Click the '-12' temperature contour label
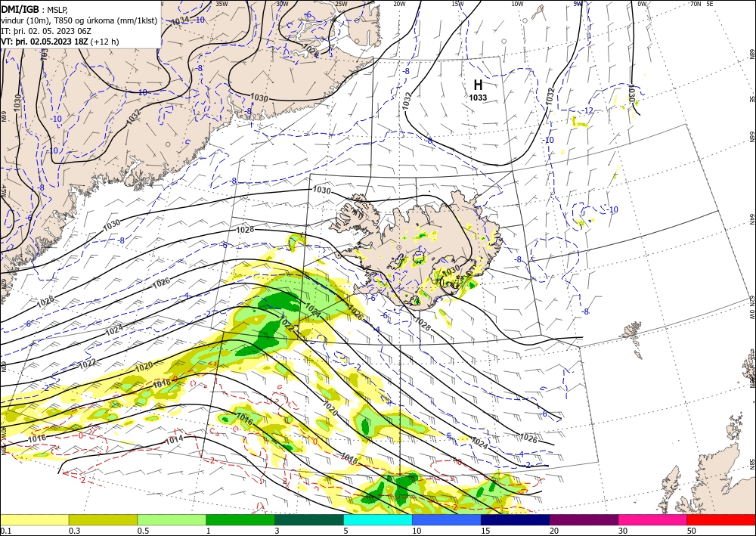756x536 pixels. click(x=587, y=111)
